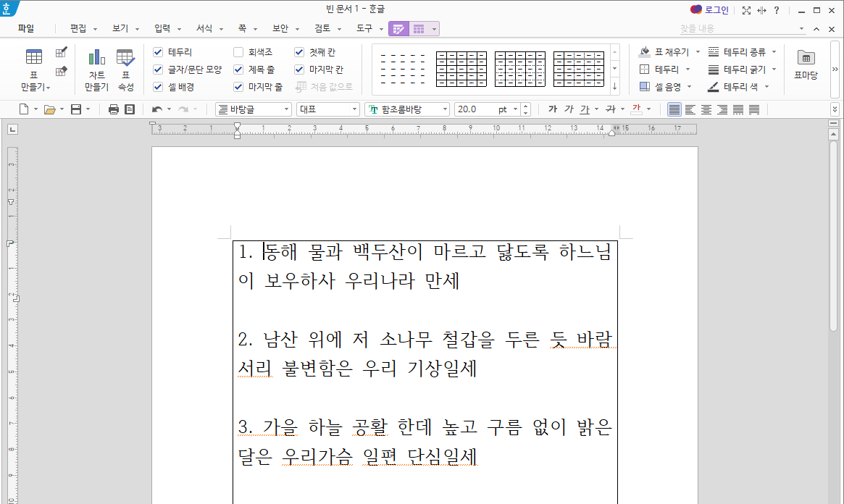Uncheck the 테두리 checkbox
The width and height of the screenshot is (844, 504).
point(158,52)
